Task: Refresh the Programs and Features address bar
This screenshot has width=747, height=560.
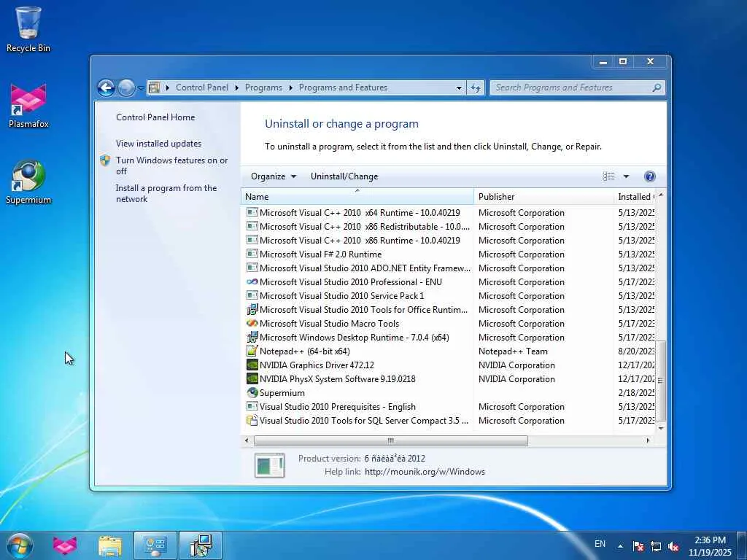Action: (x=476, y=87)
